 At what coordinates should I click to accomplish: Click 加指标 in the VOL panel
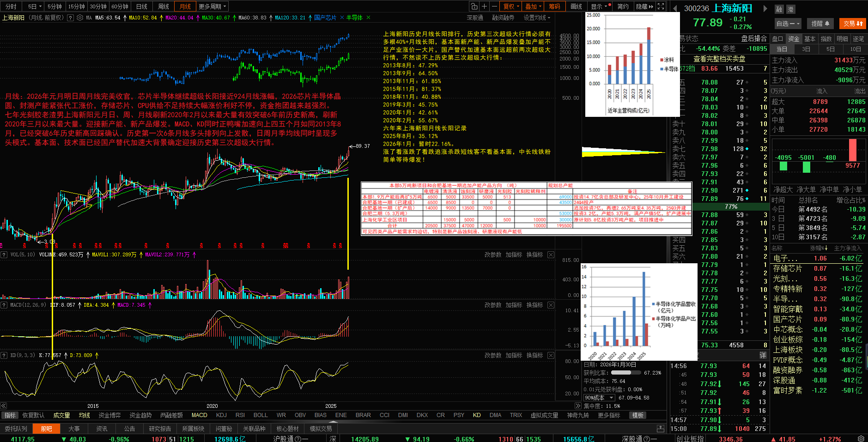click(x=514, y=254)
